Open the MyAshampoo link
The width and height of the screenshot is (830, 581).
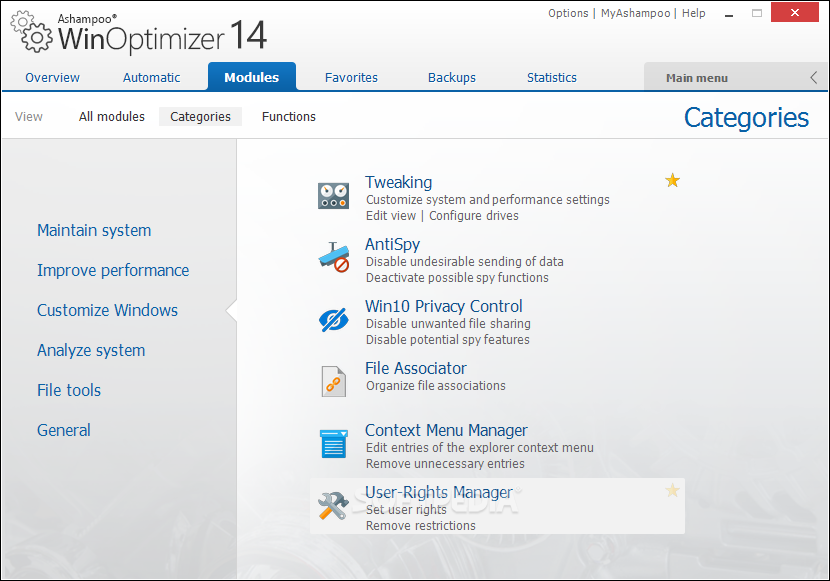635,13
